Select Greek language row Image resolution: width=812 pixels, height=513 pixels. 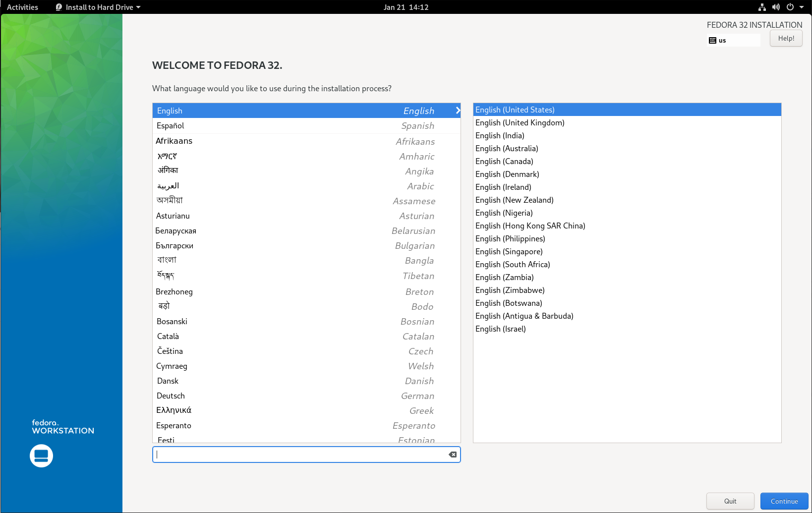(x=306, y=410)
